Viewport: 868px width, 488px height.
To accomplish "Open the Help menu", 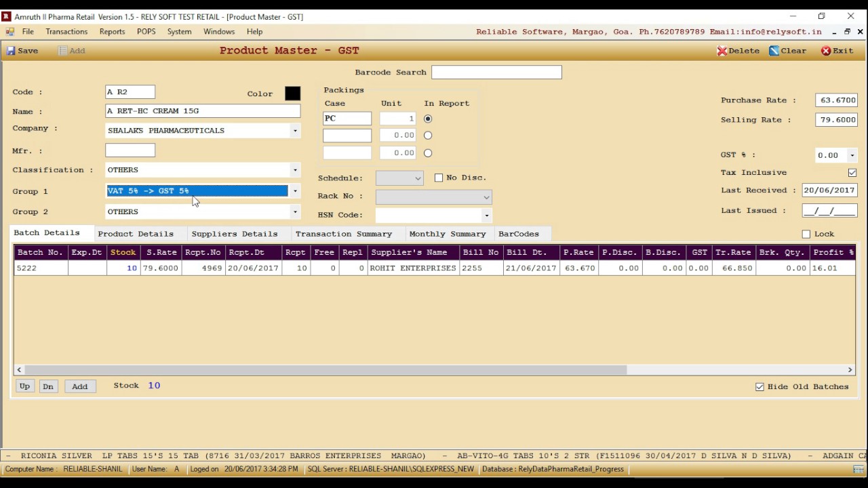I will [x=254, y=32].
